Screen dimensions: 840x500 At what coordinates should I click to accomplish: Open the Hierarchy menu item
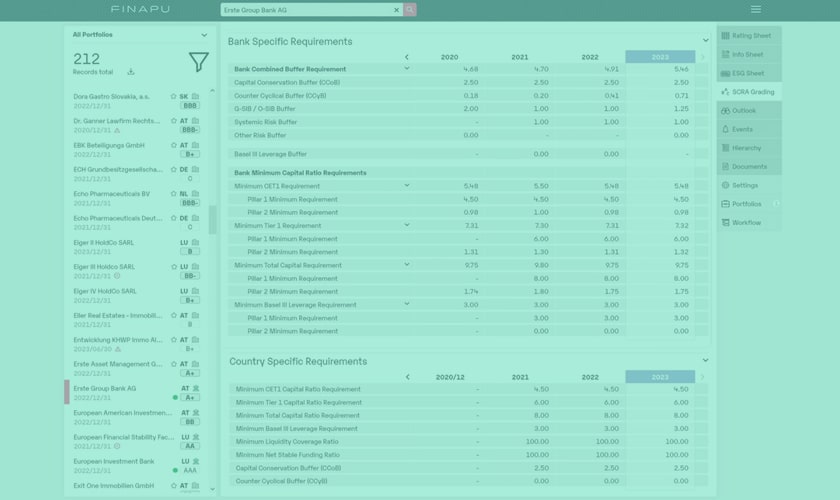(749, 148)
